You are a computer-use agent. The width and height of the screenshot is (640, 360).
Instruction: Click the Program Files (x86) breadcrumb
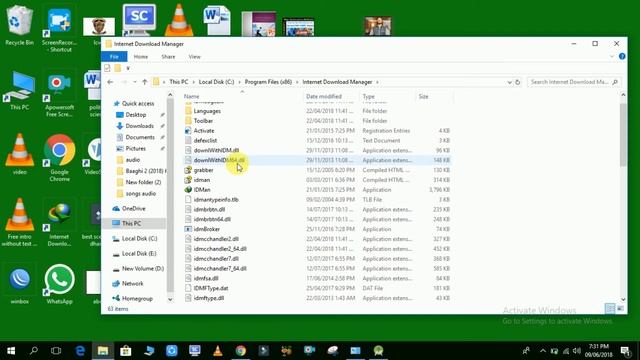(268, 82)
